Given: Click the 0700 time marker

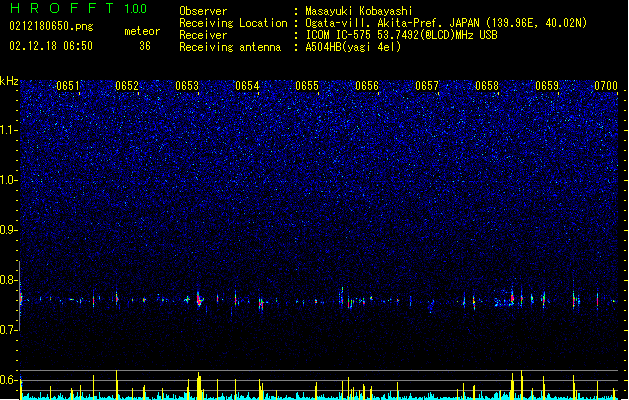Looking at the screenshot, I should click(606, 86).
